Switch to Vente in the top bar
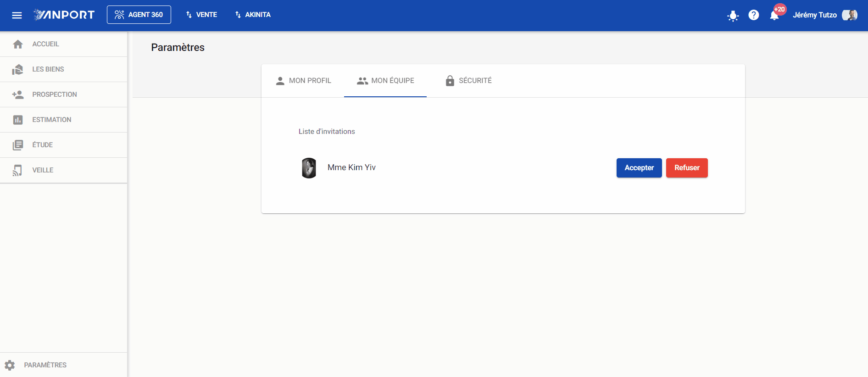This screenshot has width=868, height=377. (x=201, y=15)
